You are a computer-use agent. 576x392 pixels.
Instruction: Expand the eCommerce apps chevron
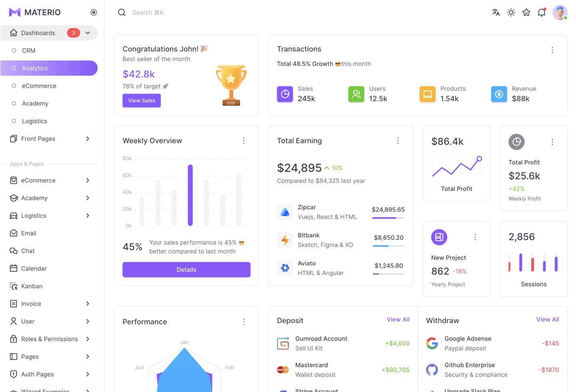pos(88,180)
